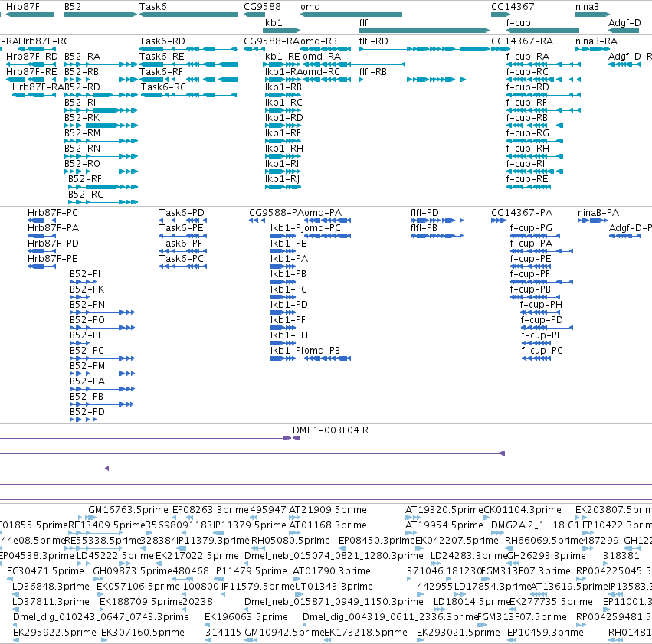The width and height of the screenshot is (652, 644).
Task: Select EST label EK295922.5prime
Action: [54, 633]
